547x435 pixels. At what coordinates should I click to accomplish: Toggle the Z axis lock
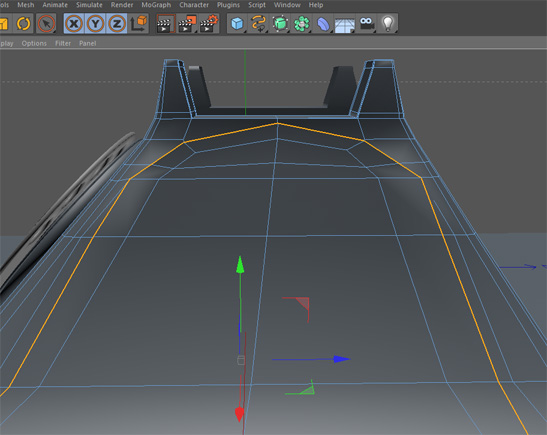[117, 24]
